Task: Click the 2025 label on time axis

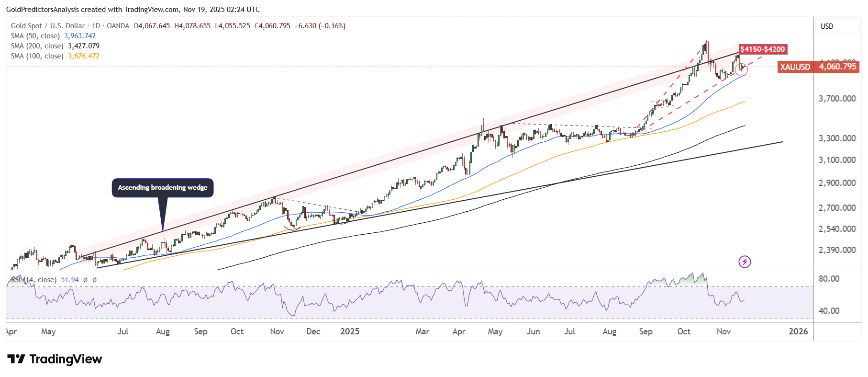Action: coord(350,331)
